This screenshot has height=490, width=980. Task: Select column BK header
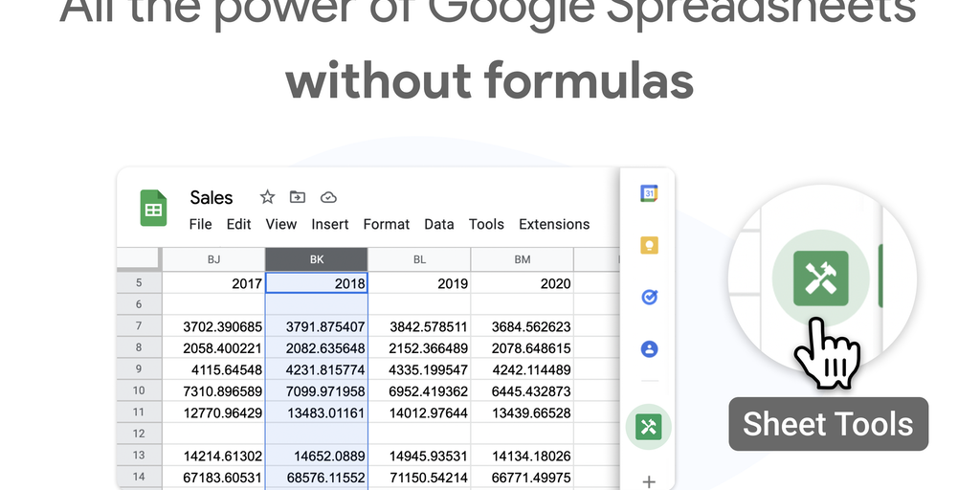(x=316, y=259)
